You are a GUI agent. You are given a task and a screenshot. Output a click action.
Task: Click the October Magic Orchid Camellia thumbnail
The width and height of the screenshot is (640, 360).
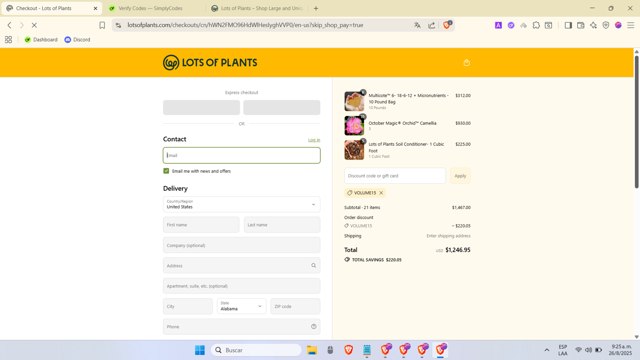click(x=354, y=126)
